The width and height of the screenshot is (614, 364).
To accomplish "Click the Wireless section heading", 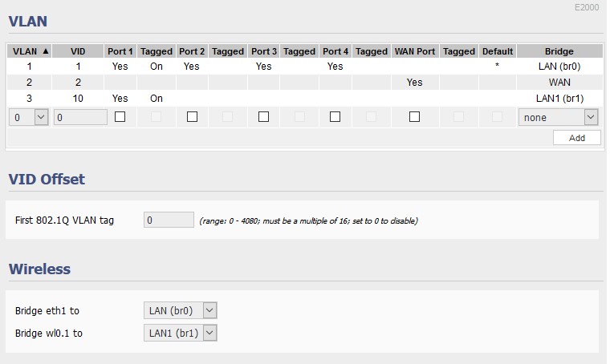I will (39, 269).
